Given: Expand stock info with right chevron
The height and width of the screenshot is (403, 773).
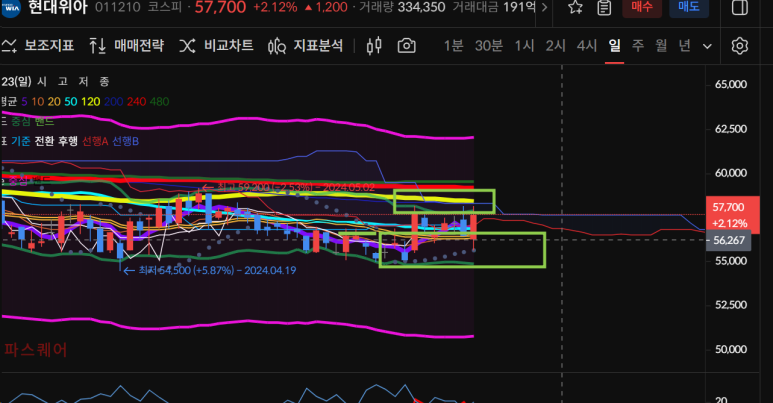Looking at the screenshot, I should pyautogui.click(x=544, y=7).
